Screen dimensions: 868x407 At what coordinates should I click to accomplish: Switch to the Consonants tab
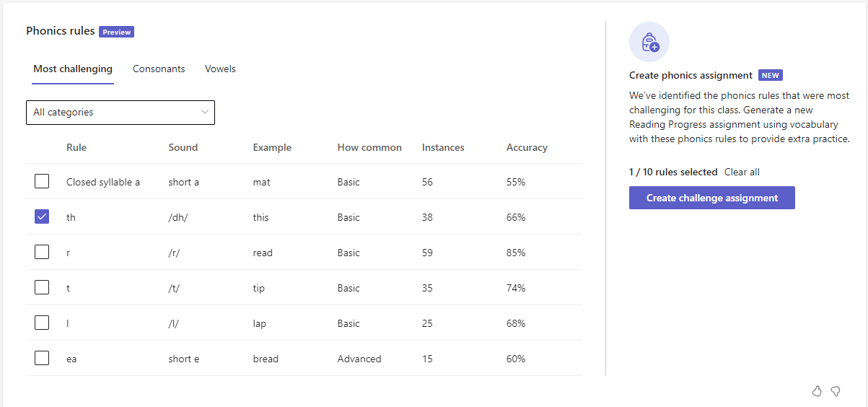[159, 69]
